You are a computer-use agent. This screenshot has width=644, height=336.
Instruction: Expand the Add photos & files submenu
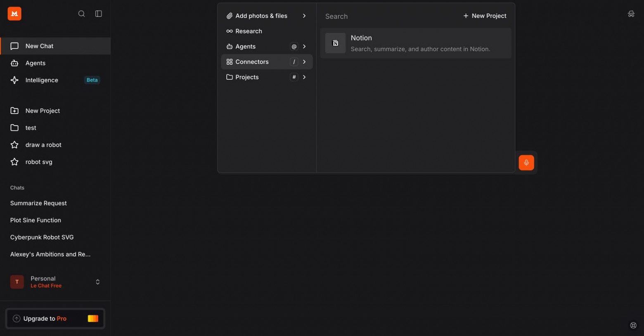[x=304, y=16]
